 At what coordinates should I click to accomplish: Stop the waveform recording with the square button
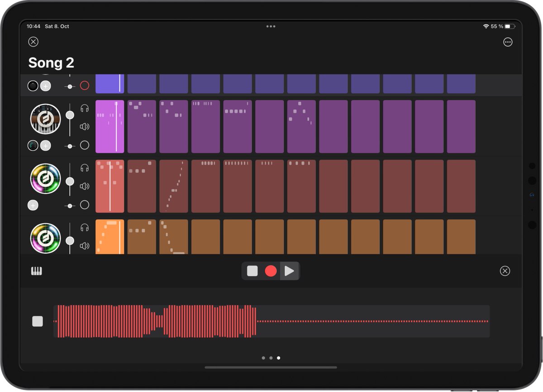coord(38,321)
